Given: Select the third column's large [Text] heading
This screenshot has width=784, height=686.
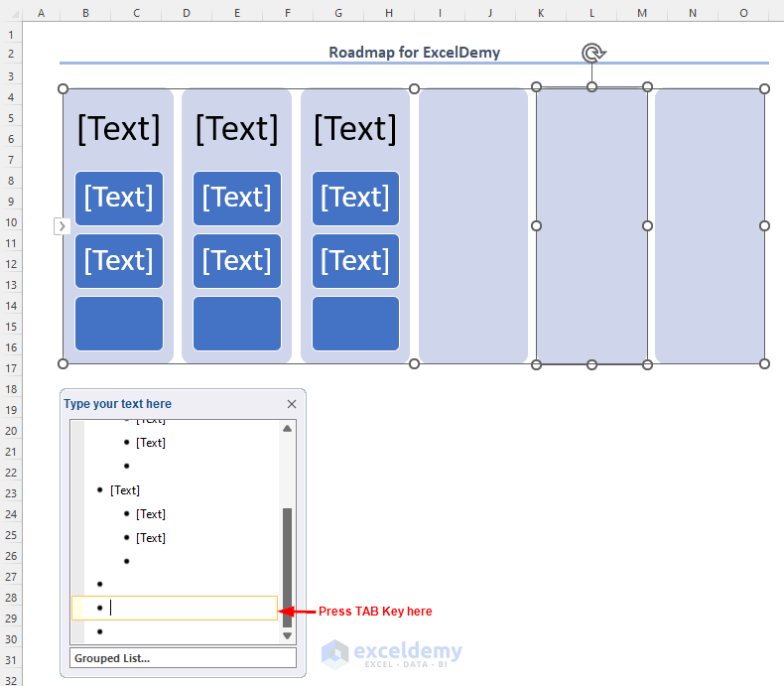Looking at the screenshot, I should [355, 129].
